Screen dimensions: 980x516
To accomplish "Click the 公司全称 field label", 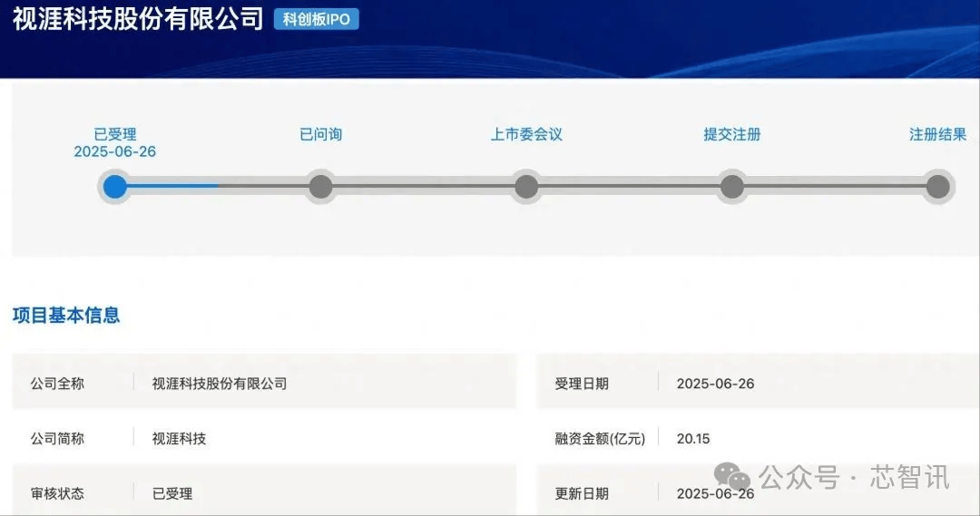I will point(57,384).
